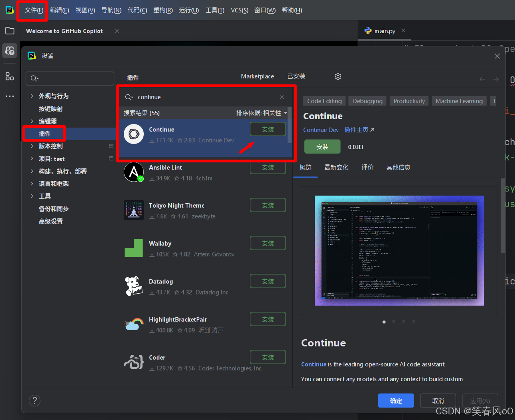Close the main.py editor tab
Viewport: 515px width, 420px height.
tap(403, 30)
